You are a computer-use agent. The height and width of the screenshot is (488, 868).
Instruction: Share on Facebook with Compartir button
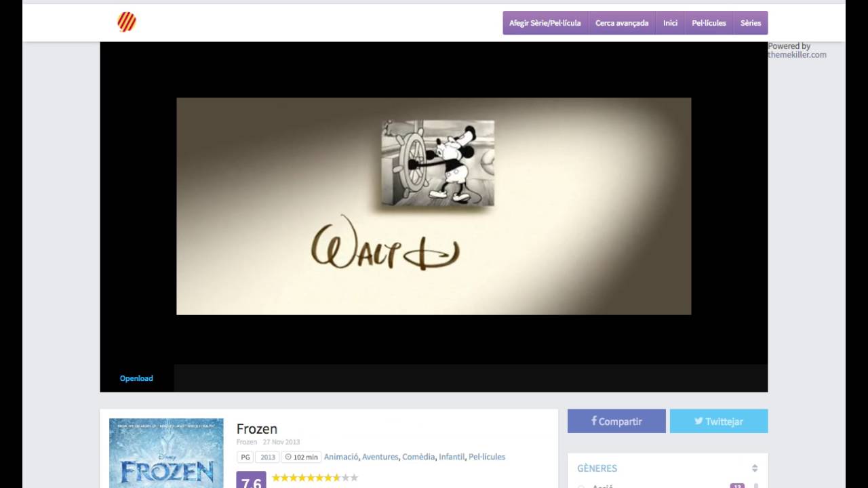click(616, 421)
